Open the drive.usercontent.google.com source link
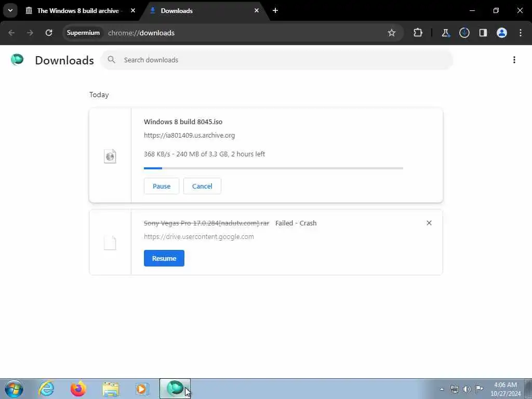The image size is (532, 399). tap(199, 237)
